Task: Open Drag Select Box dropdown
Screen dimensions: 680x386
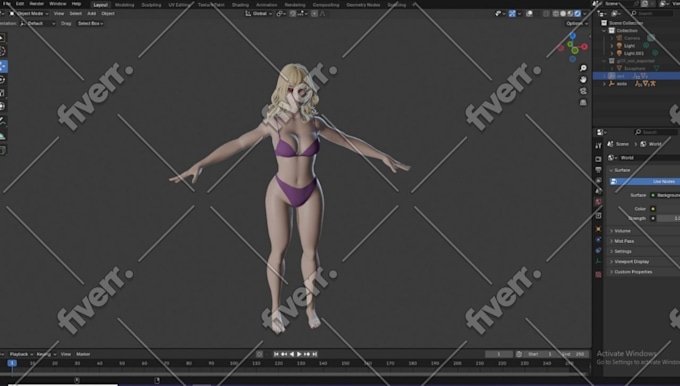Action: [90, 23]
